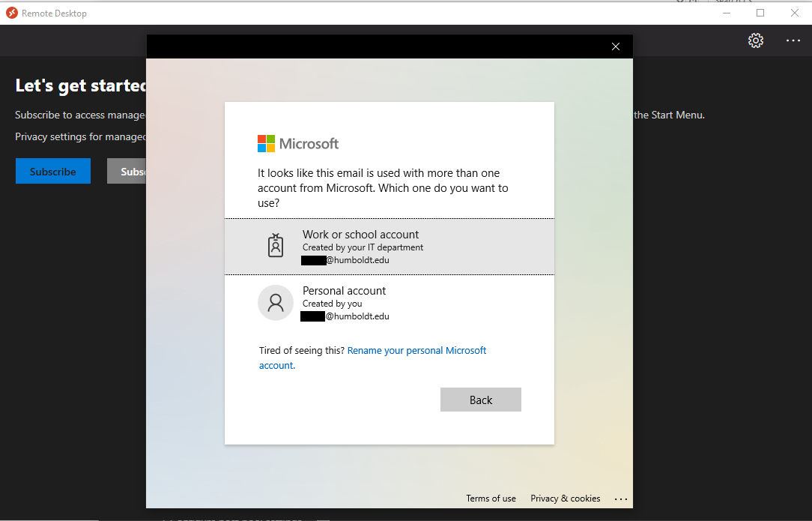This screenshot has width=812, height=521.
Task: Choose the Personal account option
Action: point(390,304)
